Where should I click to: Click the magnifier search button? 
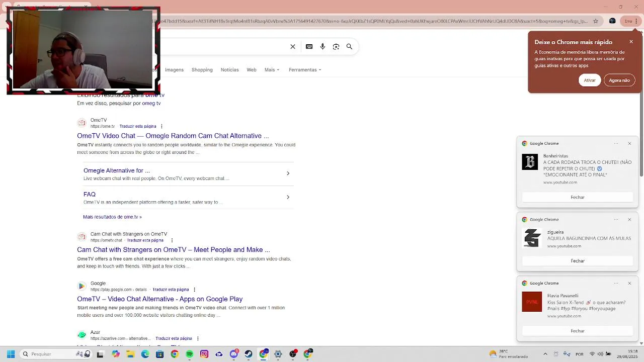[x=349, y=47]
